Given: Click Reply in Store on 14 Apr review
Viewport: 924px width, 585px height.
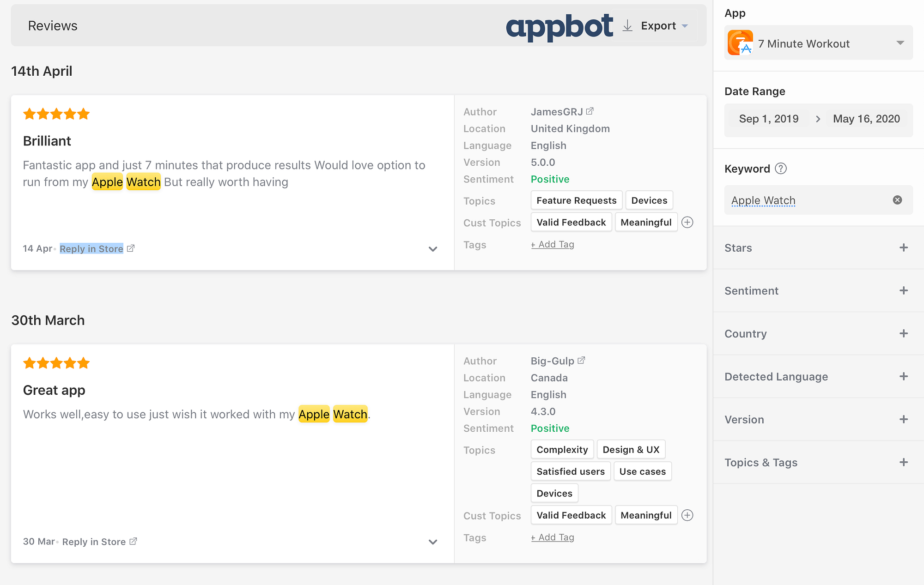Looking at the screenshot, I should click(91, 249).
